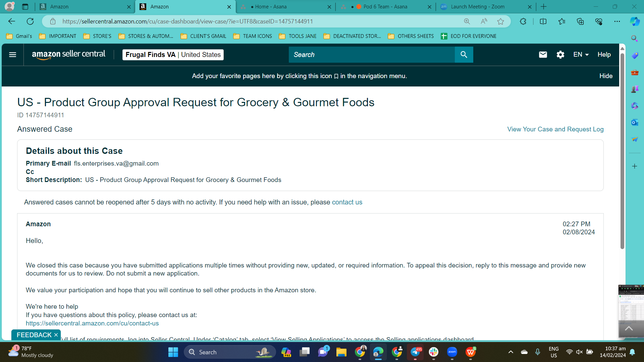Open Zoom from the taskbar
This screenshot has width=644, height=362.
(452, 352)
